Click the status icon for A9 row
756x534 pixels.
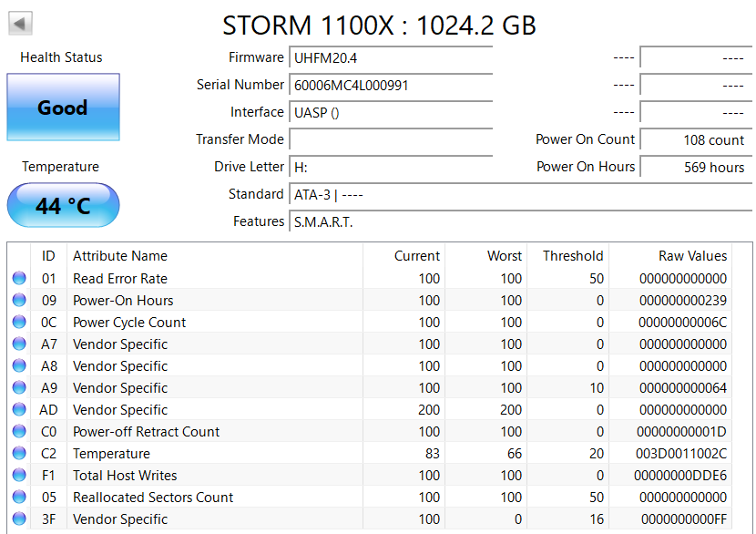click(19, 387)
